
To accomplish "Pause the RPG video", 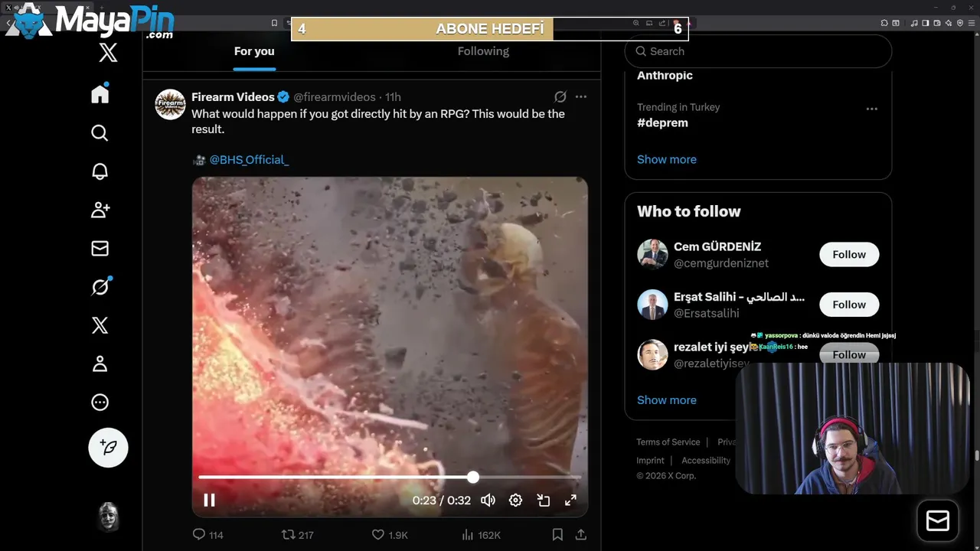I will coord(209,500).
